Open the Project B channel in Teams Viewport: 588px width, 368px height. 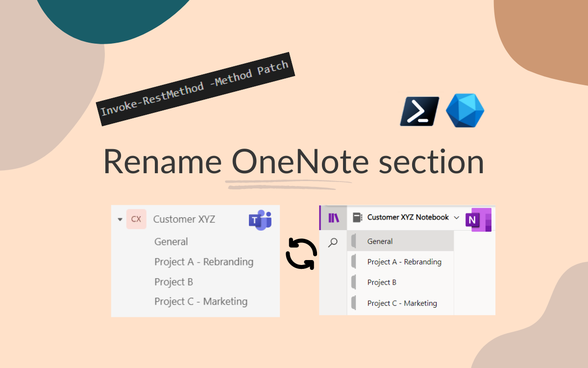click(173, 282)
